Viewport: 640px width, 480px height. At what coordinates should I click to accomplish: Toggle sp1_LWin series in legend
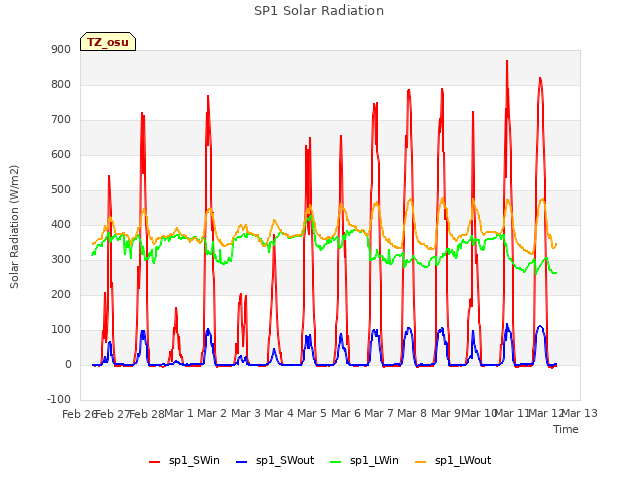(x=364, y=461)
